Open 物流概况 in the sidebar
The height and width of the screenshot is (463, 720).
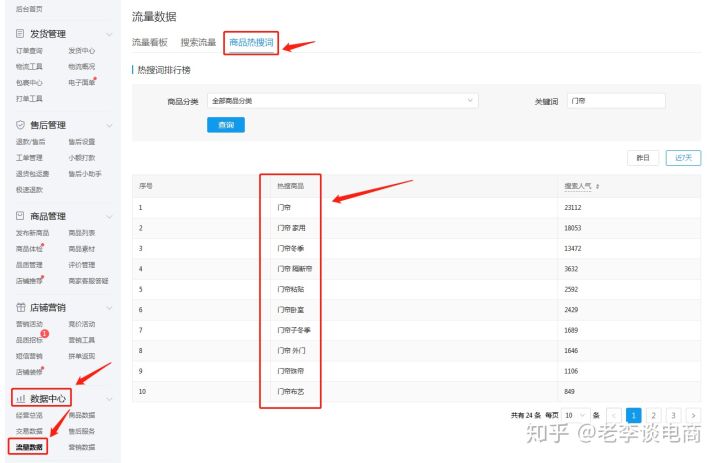click(81, 67)
